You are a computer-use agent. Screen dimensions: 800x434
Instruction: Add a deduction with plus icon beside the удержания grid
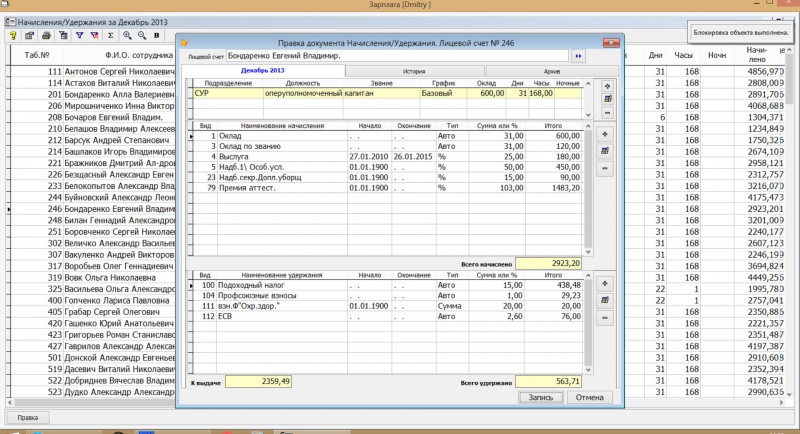(x=605, y=284)
